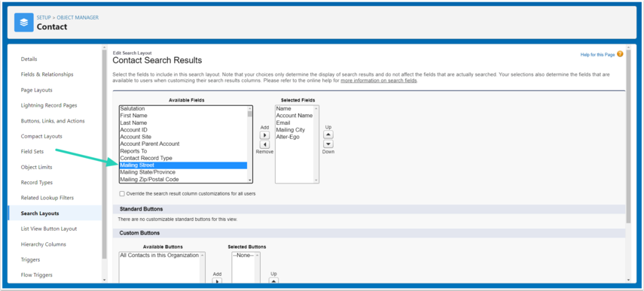Screen dimensions: 644x291
Task: Select Mailing City in Selected Fields
Action: [295, 130]
